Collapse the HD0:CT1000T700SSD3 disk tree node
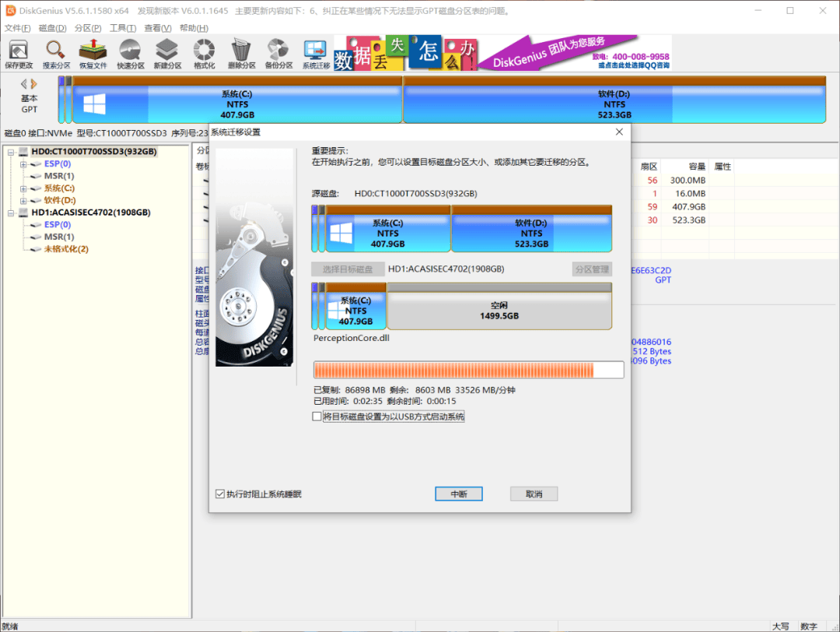Viewport: 840px width, 632px height. click(x=12, y=152)
